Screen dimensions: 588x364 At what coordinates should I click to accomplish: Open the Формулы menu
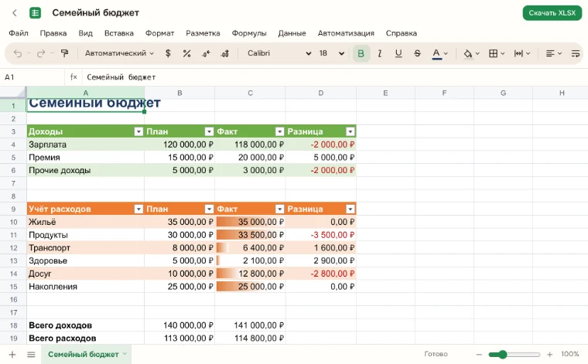(249, 33)
